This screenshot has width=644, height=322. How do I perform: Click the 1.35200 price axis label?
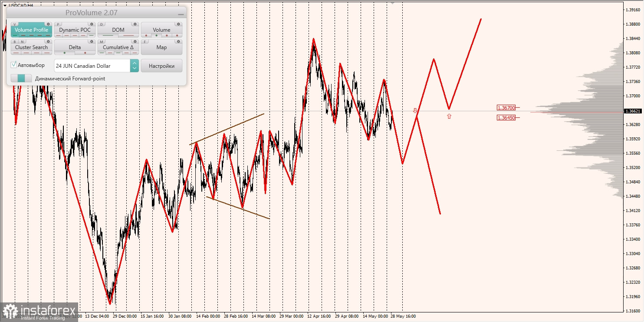point(634,167)
